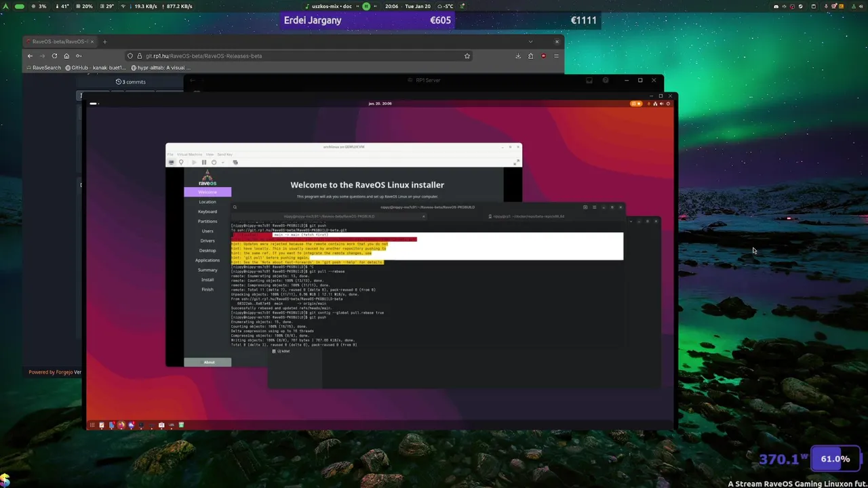The width and height of the screenshot is (868, 488).
Task: Show the graphical console monitor icon
Action: click(x=172, y=162)
